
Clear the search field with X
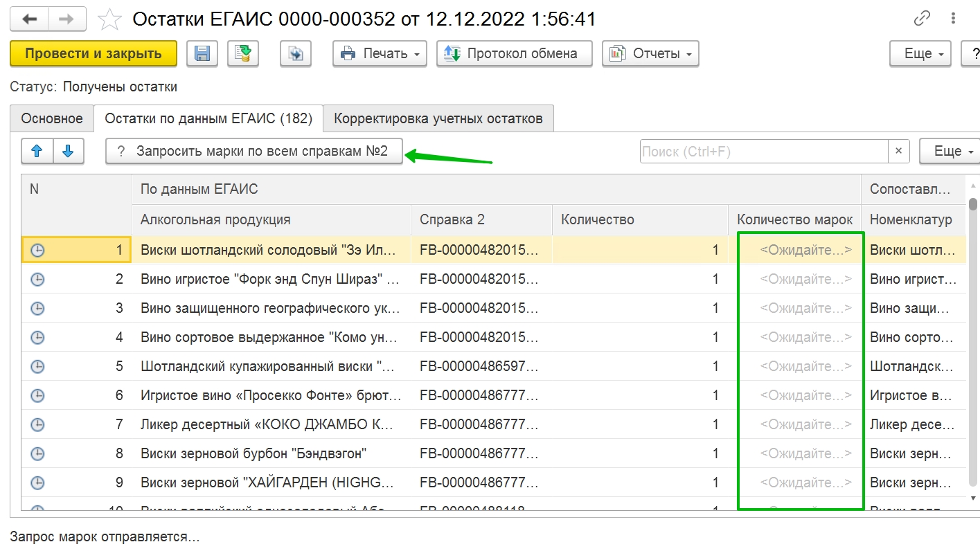898,151
